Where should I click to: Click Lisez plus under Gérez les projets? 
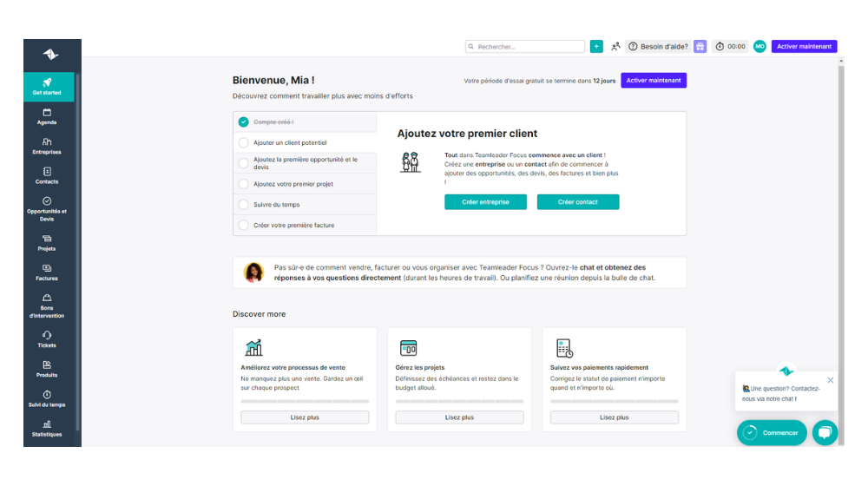[x=459, y=417]
